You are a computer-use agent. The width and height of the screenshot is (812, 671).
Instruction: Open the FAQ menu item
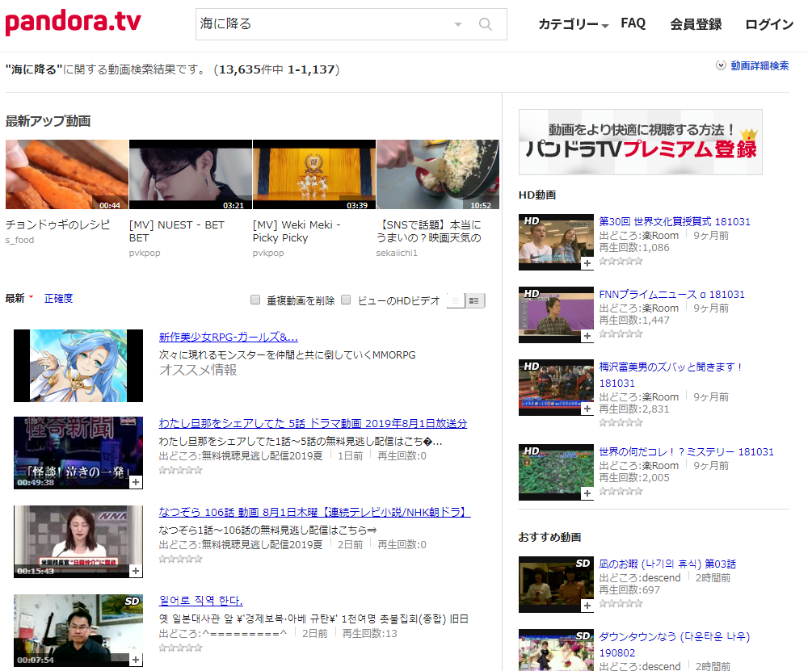(x=633, y=24)
